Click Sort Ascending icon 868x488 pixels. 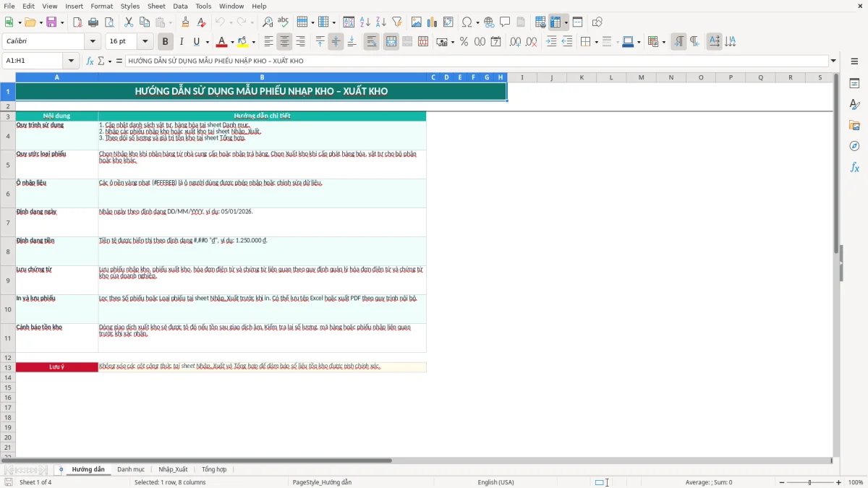[x=365, y=22]
